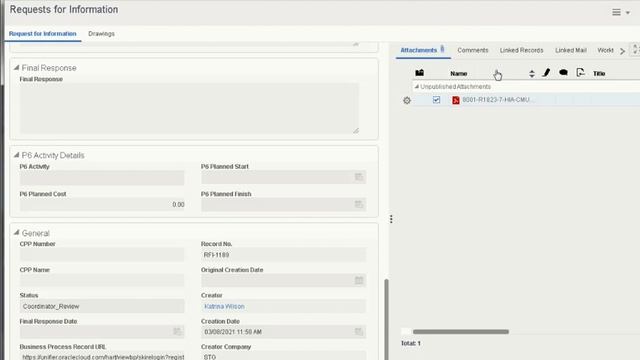Collapse the P6 Activity Details section

coord(16,155)
